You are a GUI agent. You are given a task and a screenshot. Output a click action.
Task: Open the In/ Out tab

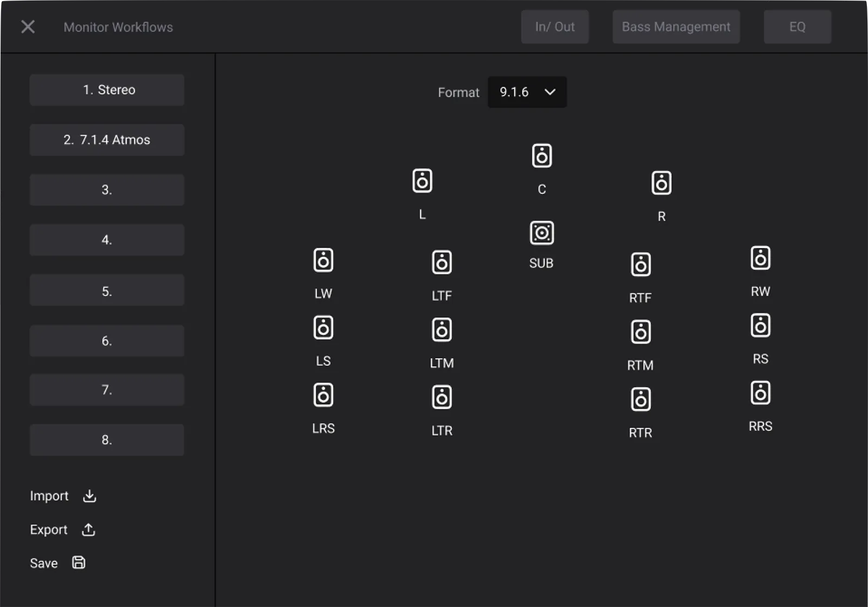554,27
